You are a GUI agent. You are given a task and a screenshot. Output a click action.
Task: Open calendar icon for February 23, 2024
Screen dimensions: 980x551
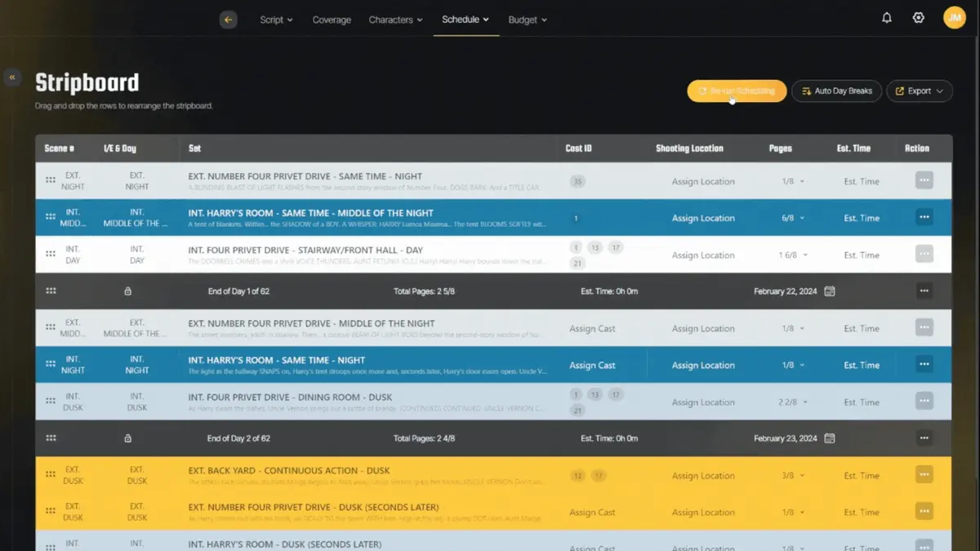(x=830, y=438)
